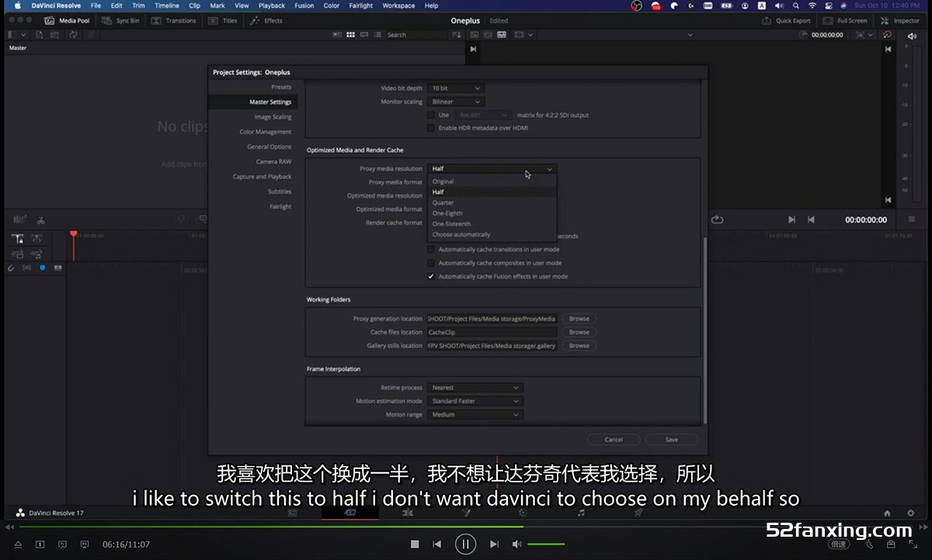Choose Quarter proxy resolution option
Viewport: 932px width, 560px height.
(x=492, y=203)
